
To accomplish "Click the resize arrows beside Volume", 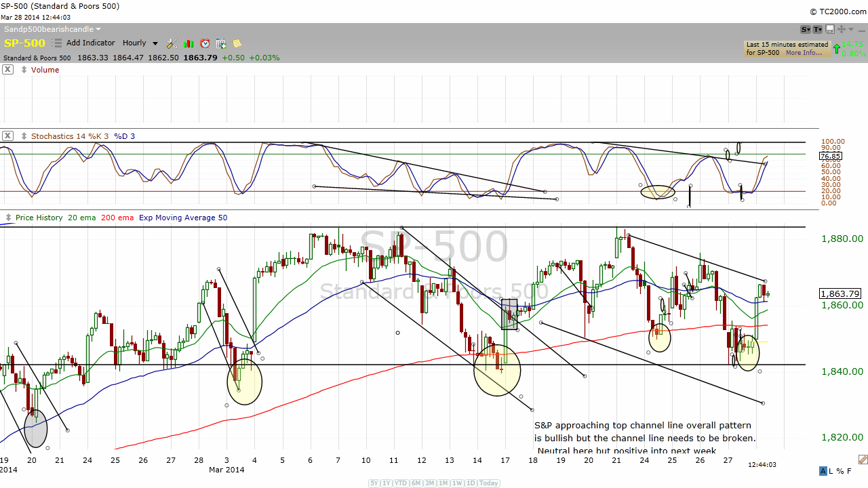I will [x=24, y=70].
